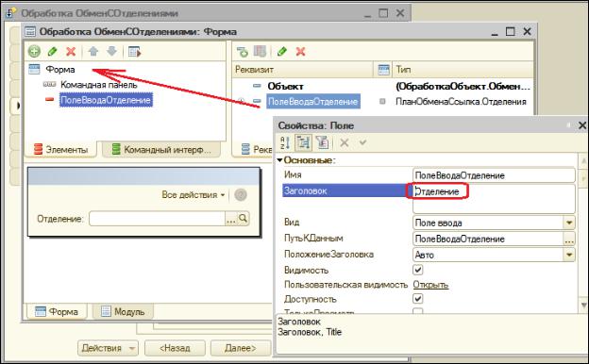The image size is (589, 364).
Task: Click the ПутьКДанным input field
Action: 488,239
